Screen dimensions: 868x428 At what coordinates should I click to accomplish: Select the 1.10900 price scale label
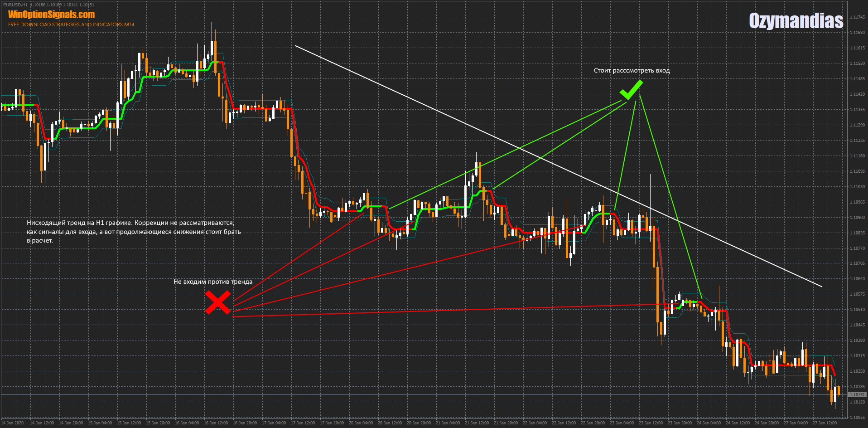click(x=857, y=218)
